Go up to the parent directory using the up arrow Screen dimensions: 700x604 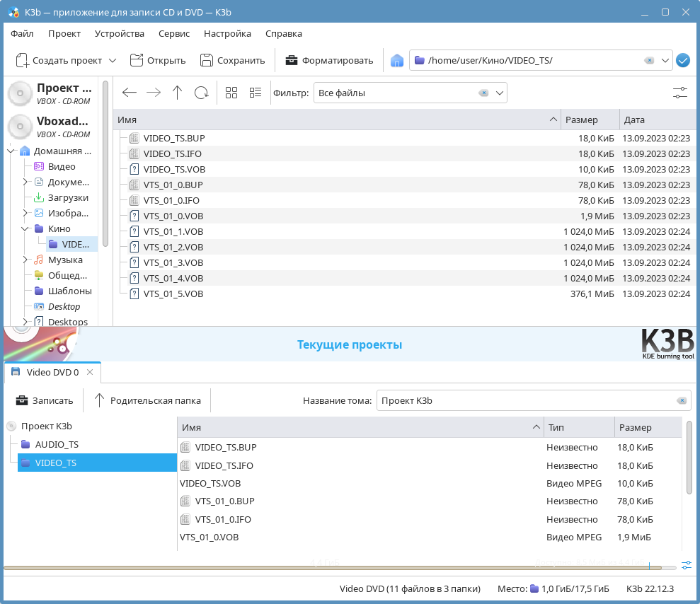click(x=177, y=93)
